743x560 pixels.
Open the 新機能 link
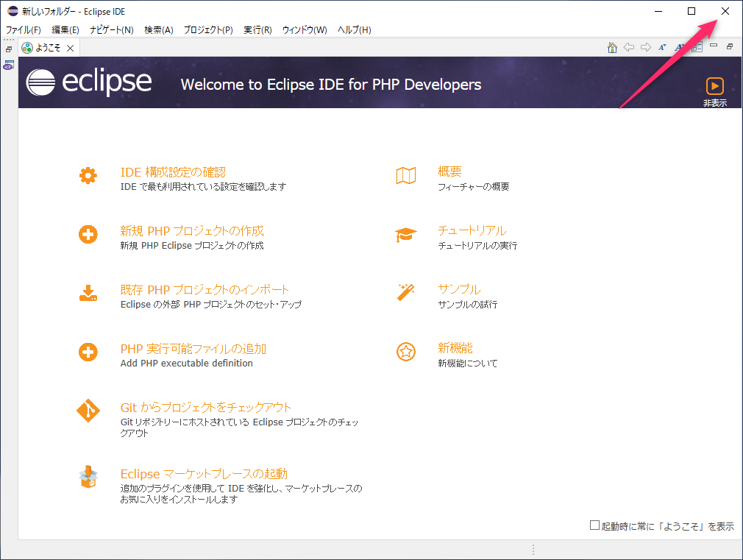(455, 348)
